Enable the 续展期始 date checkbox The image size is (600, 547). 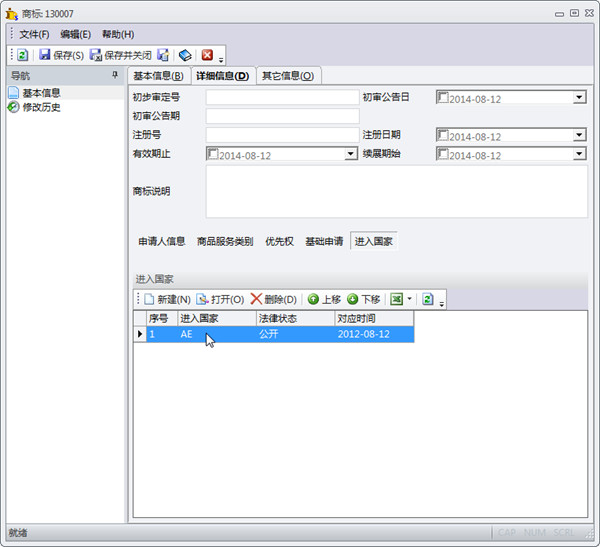tap(443, 154)
